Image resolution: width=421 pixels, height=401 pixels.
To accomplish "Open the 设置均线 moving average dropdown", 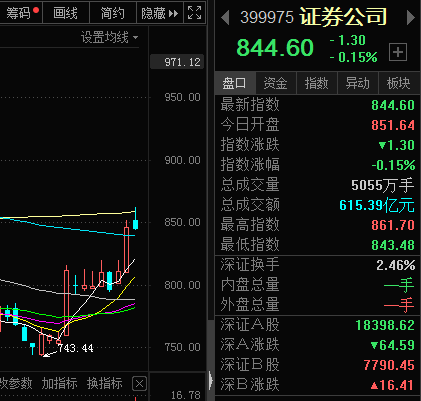I will pyautogui.click(x=109, y=37).
